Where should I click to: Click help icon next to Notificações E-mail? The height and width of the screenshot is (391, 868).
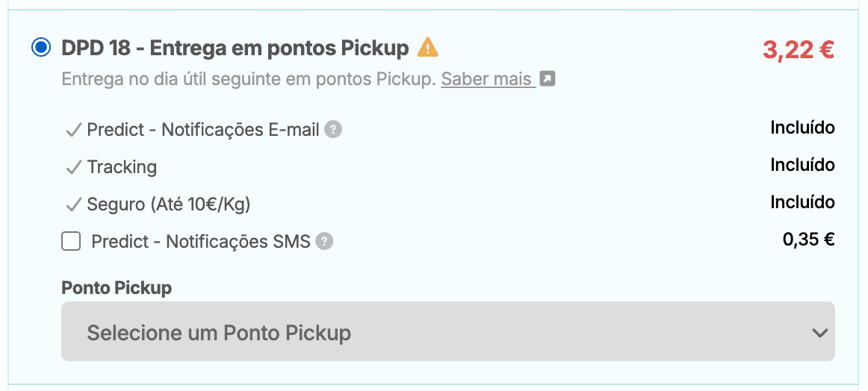pos(334,130)
